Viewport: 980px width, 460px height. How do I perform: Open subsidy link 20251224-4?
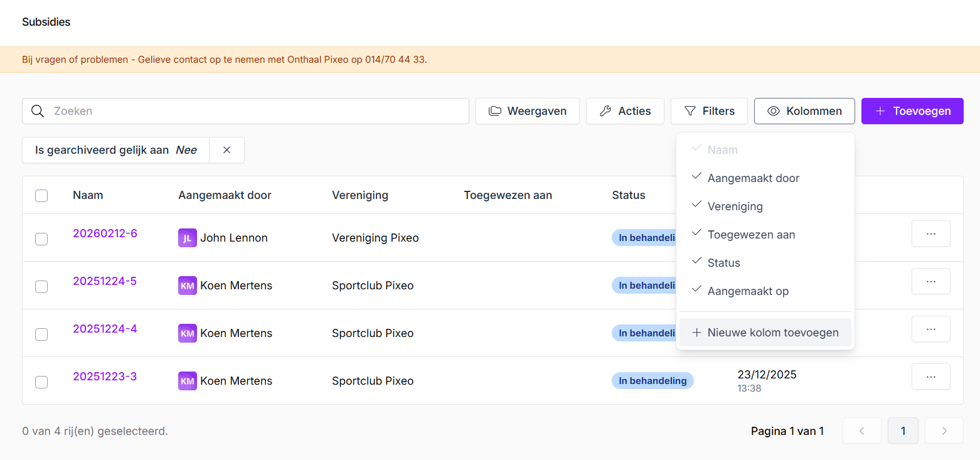click(105, 329)
